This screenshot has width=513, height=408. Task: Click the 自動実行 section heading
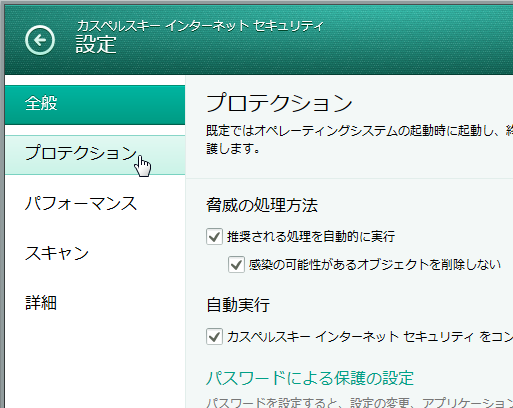pos(238,305)
